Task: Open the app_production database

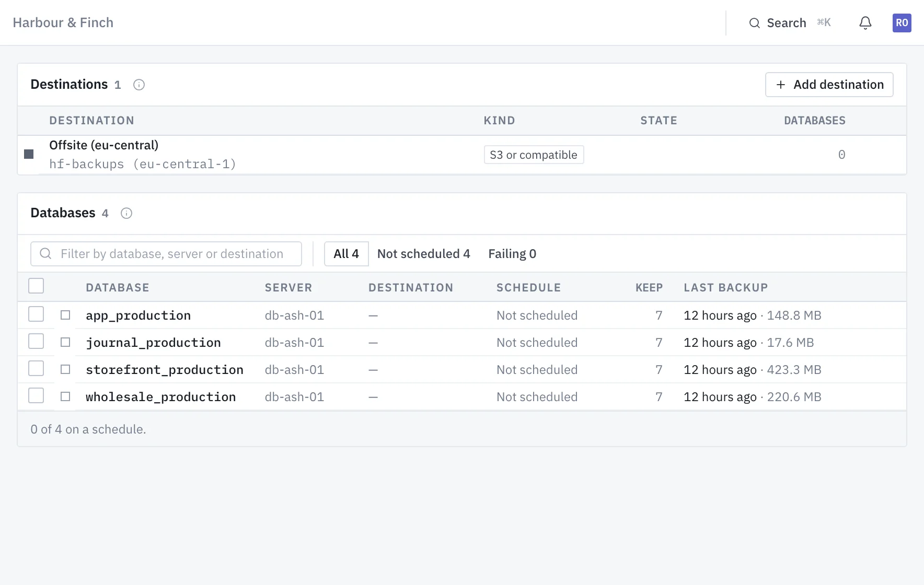Action: pyautogui.click(x=138, y=315)
